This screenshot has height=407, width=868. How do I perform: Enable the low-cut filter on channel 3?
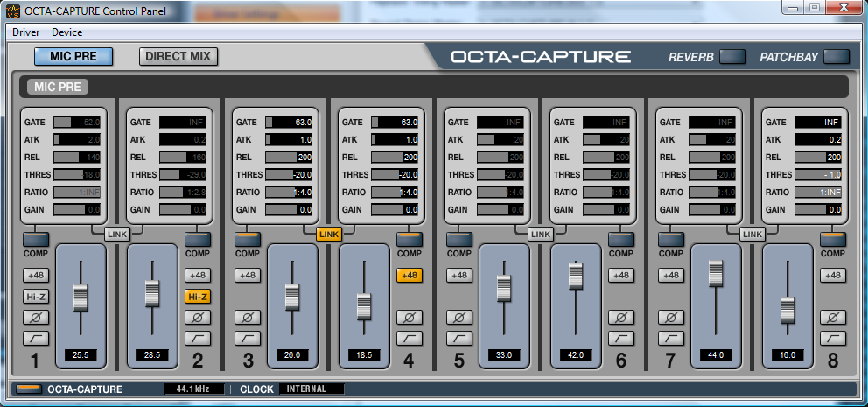248,338
